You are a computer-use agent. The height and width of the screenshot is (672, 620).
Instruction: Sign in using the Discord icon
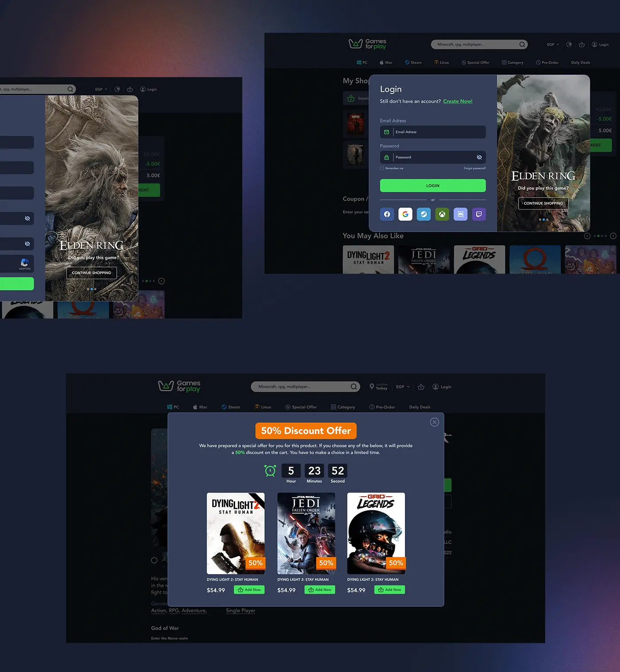461,214
